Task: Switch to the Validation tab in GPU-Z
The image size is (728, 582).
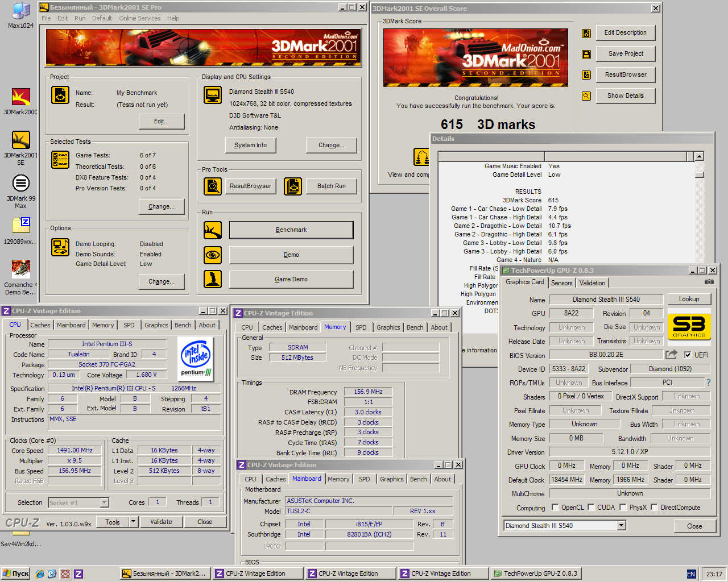Action: [x=593, y=283]
